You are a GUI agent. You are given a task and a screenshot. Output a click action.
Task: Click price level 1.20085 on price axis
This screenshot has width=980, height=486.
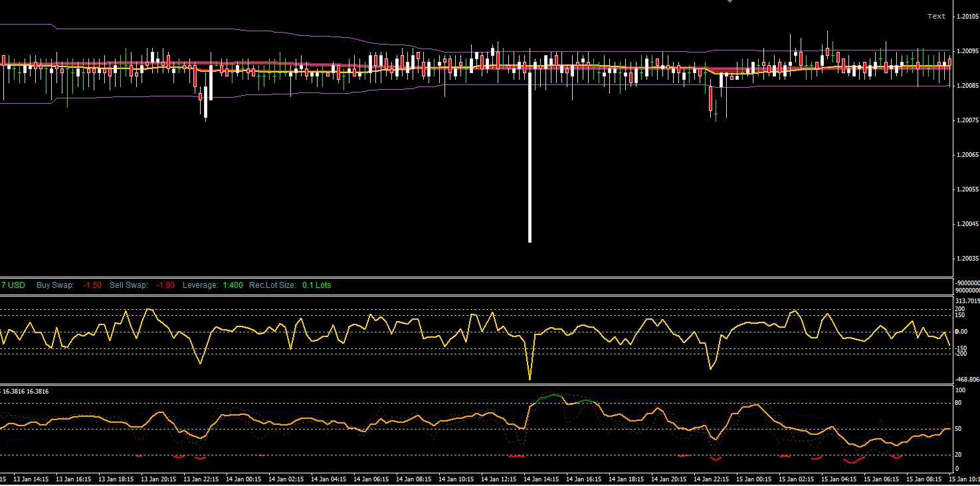click(x=967, y=86)
